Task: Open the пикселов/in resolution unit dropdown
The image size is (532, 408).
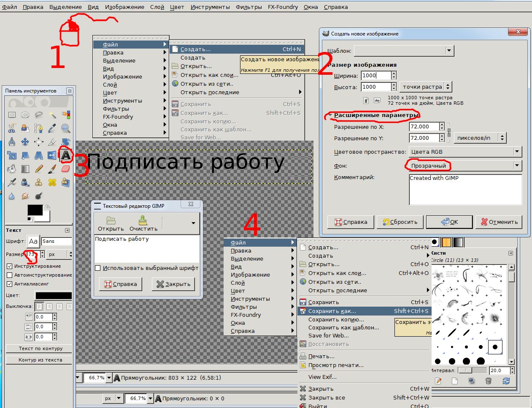Action: 480,138
